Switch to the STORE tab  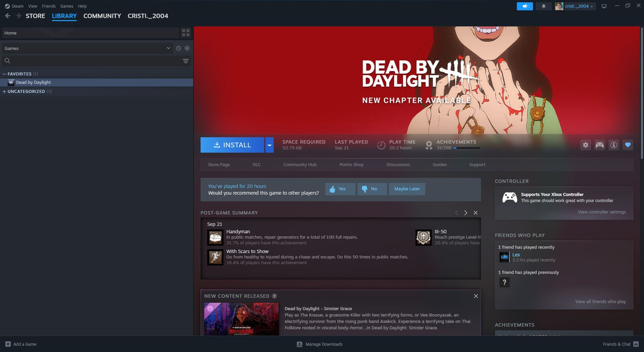click(35, 16)
